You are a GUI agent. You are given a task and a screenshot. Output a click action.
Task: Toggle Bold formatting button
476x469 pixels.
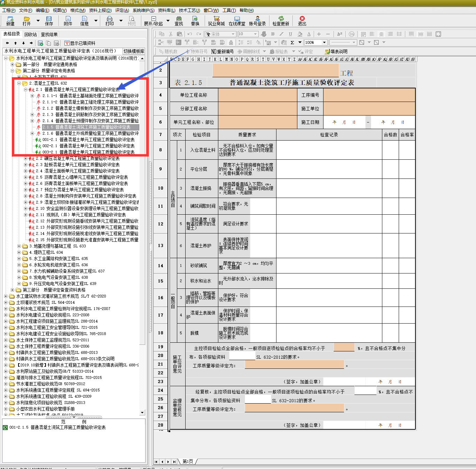pos(273,34)
